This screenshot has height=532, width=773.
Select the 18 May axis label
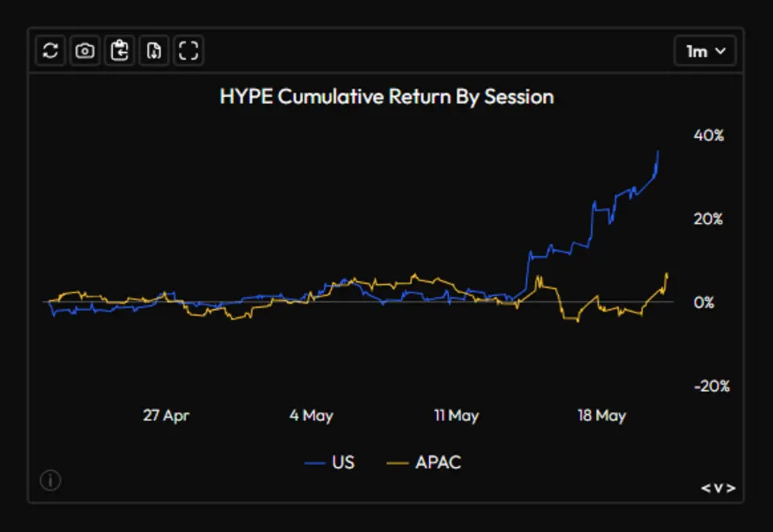click(601, 415)
